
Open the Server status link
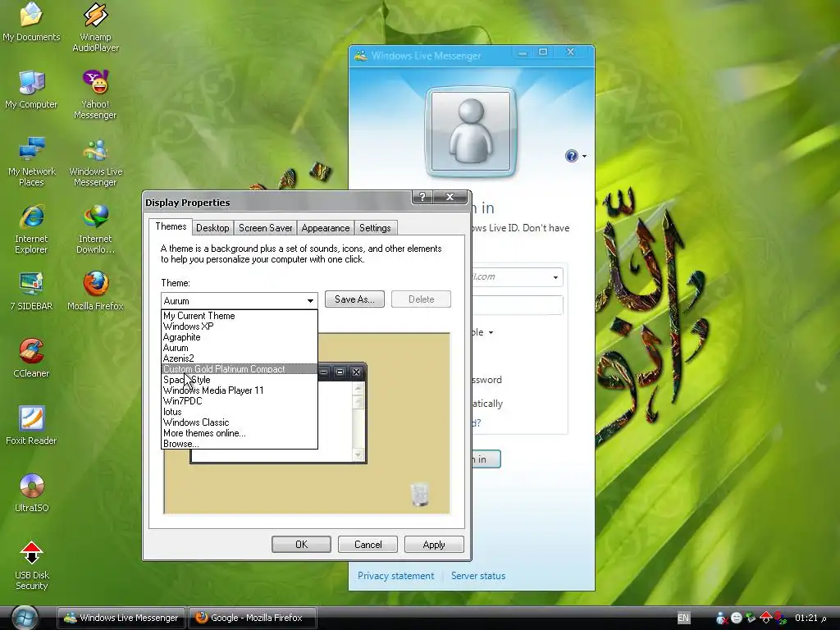(x=478, y=576)
